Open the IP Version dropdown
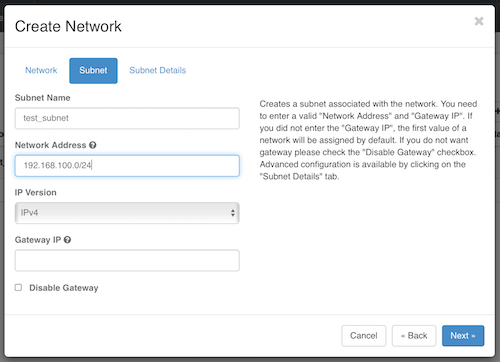The width and height of the screenshot is (500, 362). click(127, 213)
